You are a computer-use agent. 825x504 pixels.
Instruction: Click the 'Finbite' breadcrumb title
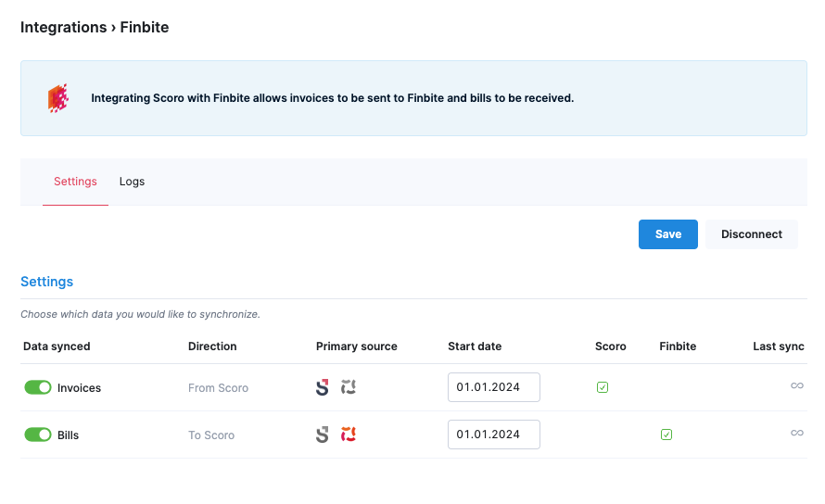point(145,28)
